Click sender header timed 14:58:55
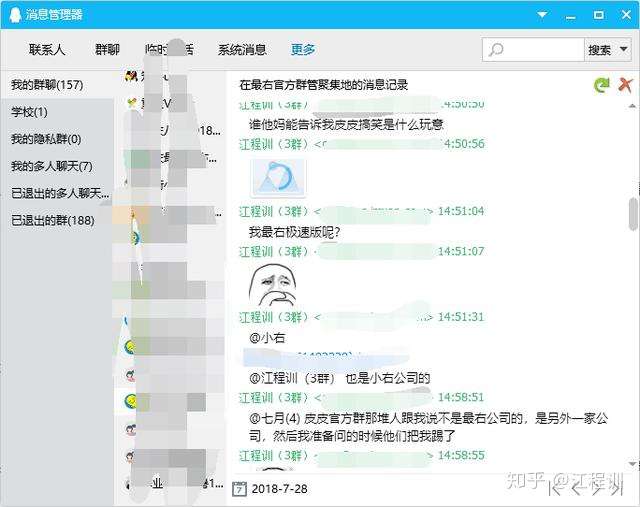Image resolution: width=640 pixels, height=507 pixels. (362, 456)
